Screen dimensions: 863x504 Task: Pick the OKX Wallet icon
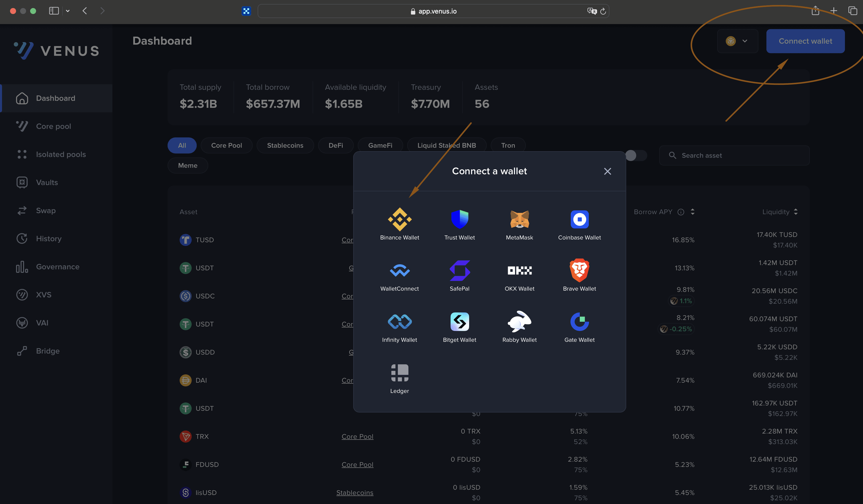click(519, 271)
